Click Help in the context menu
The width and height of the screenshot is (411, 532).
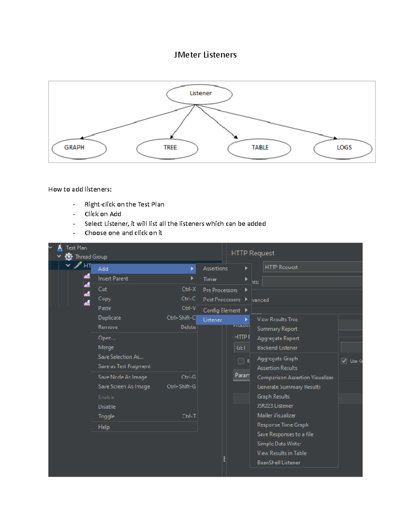point(103,427)
